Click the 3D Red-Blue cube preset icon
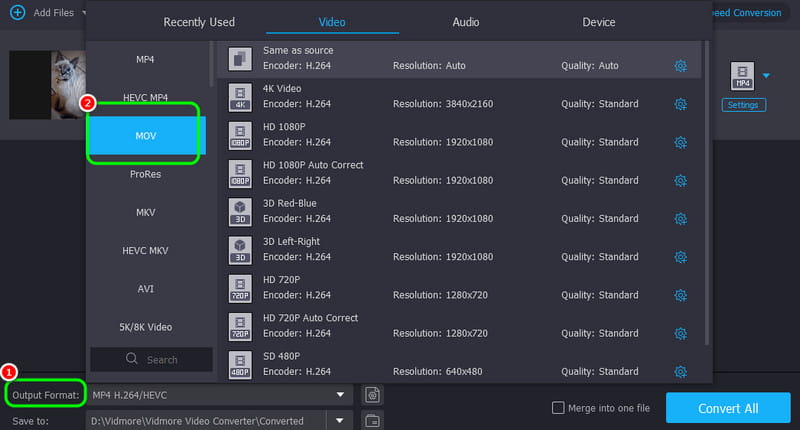The width and height of the screenshot is (800, 430). point(240,211)
